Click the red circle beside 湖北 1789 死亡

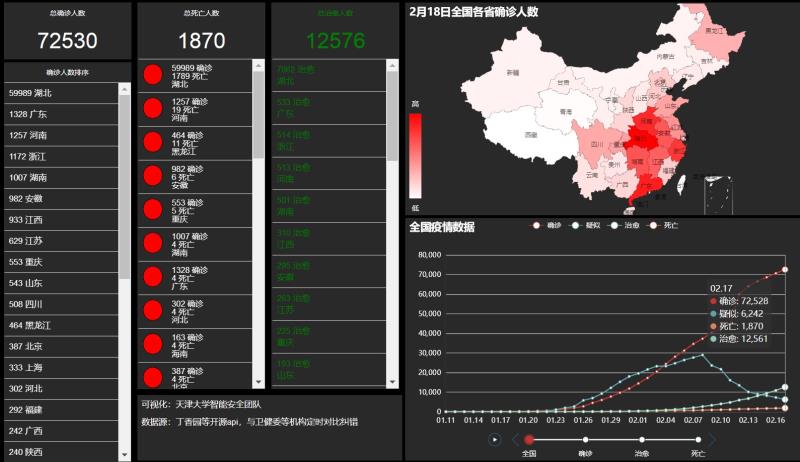[x=153, y=76]
